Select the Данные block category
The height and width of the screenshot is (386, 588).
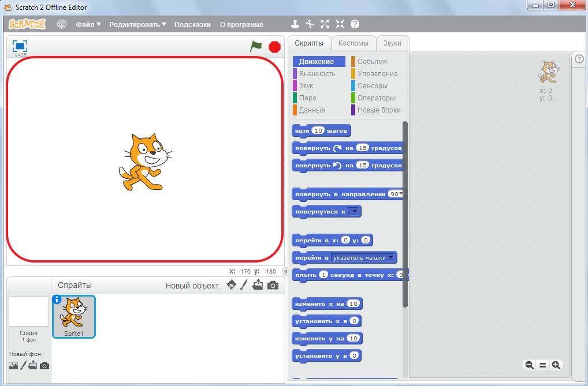[309, 110]
